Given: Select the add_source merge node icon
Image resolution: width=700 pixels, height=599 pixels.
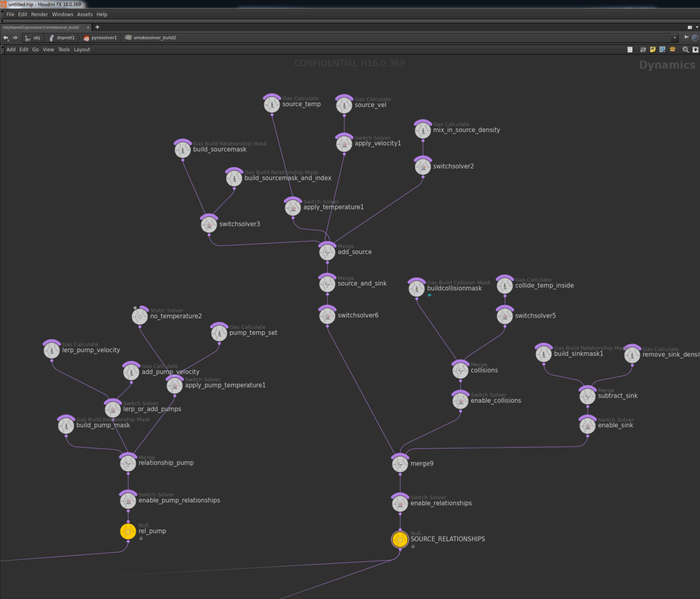Looking at the screenshot, I should pyautogui.click(x=327, y=252).
